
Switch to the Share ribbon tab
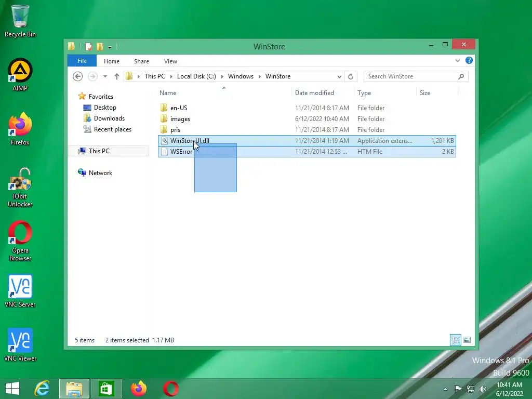141,61
